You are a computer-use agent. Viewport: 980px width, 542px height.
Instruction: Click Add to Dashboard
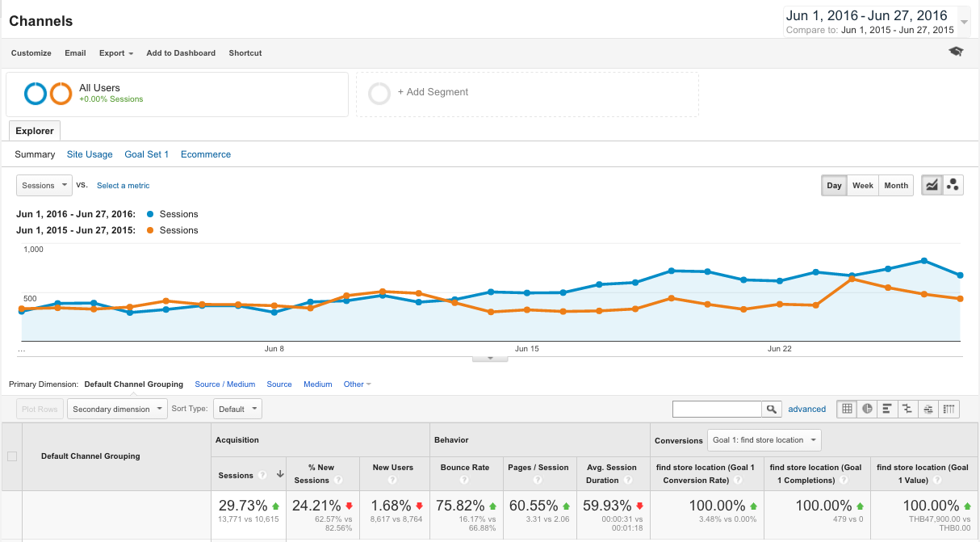pos(181,53)
